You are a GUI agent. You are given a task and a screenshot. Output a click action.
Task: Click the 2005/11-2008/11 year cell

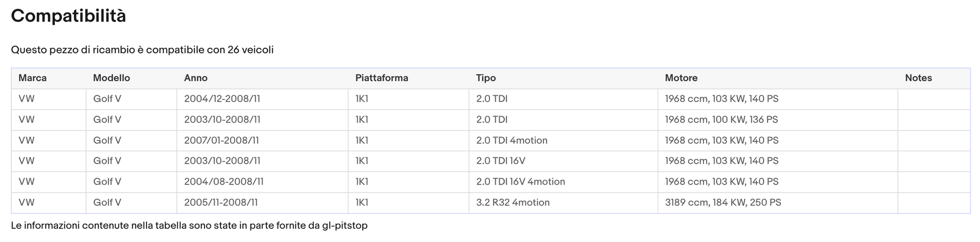(x=221, y=202)
